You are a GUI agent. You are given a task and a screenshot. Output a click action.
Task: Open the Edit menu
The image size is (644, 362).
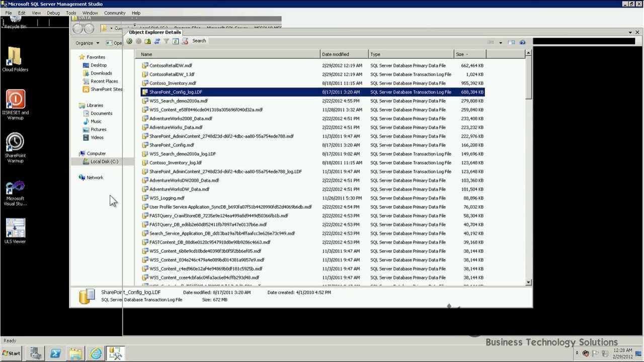click(x=22, y=13)
